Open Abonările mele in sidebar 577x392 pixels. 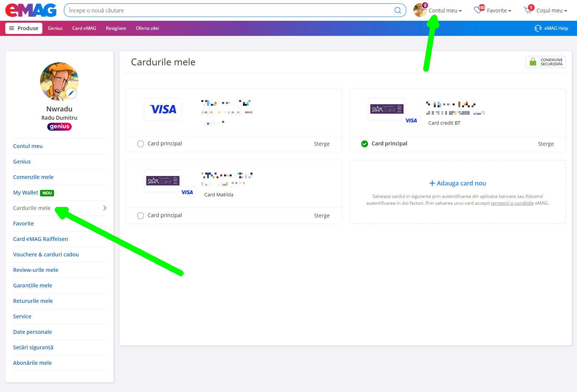click(32, 363)
